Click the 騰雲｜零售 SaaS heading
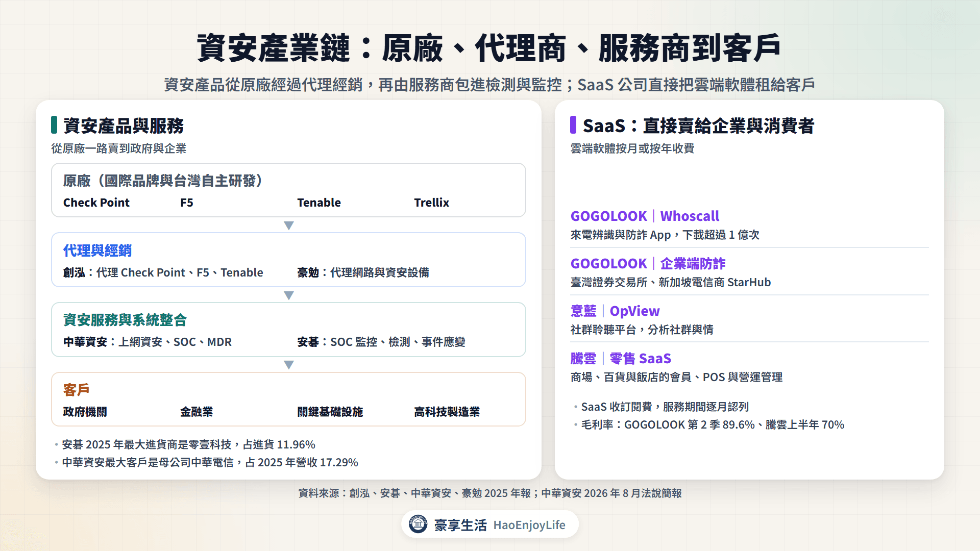Image resolution: width=980 pixels, height=551 pixels. (x=621, y=359)
